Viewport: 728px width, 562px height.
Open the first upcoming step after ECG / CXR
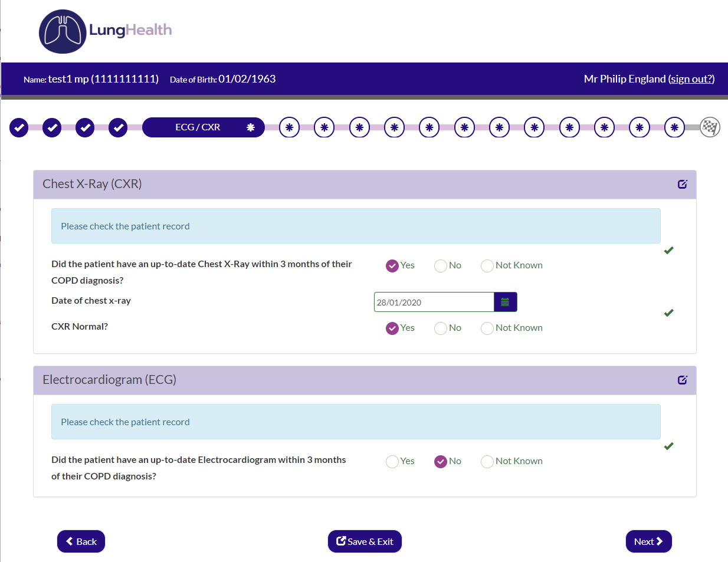pyautogui.click(x=289, y=127)
